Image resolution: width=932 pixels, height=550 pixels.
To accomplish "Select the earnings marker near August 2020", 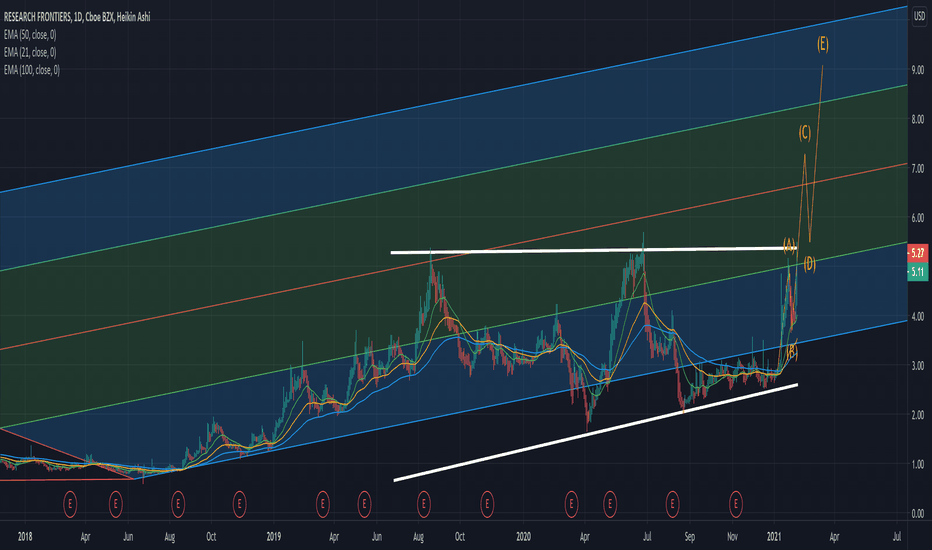I will [672, 504].
